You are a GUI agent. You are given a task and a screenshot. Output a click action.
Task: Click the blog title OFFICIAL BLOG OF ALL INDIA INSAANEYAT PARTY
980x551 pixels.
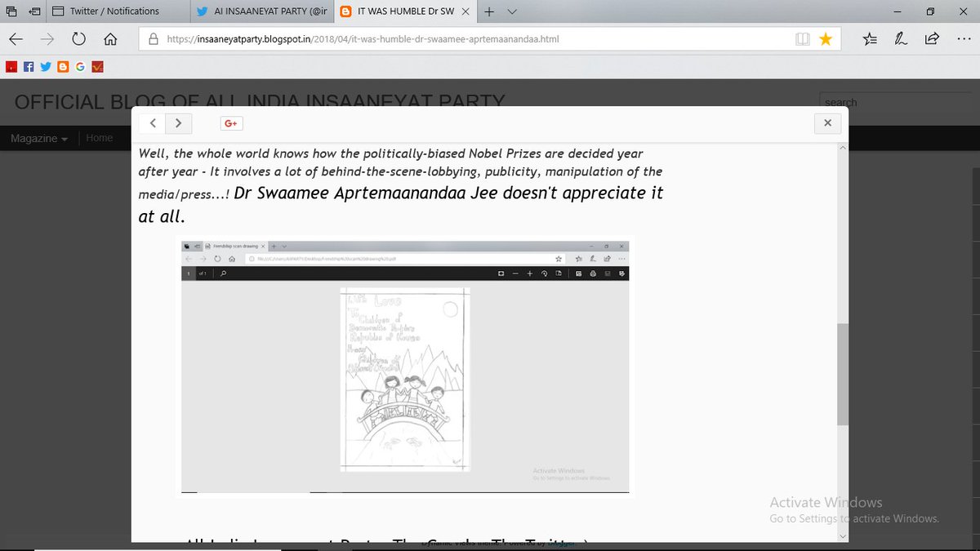(260, 102)
